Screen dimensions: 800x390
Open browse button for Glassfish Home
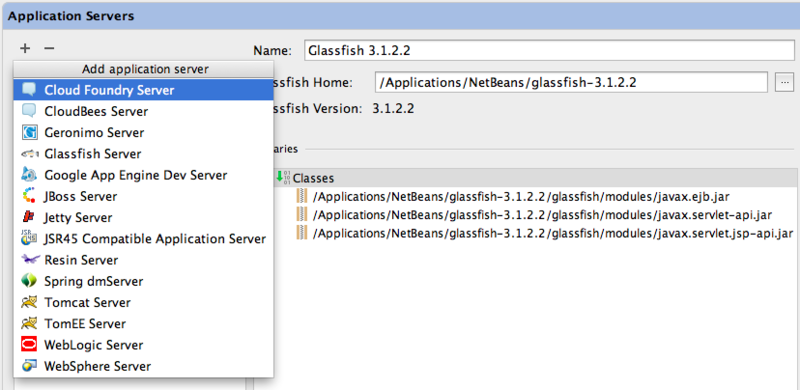pyautogui.click(x=784, y=82)
